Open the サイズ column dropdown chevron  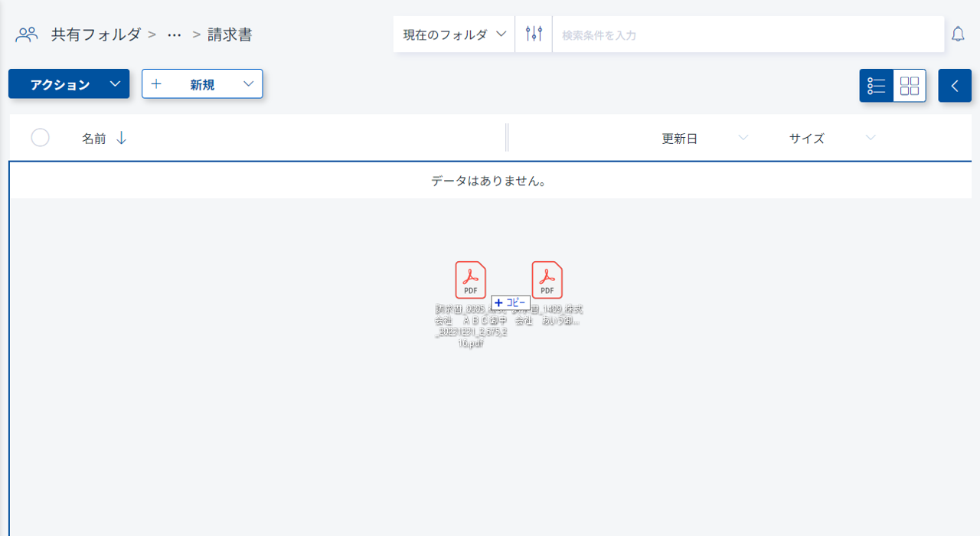pos(870,138)
